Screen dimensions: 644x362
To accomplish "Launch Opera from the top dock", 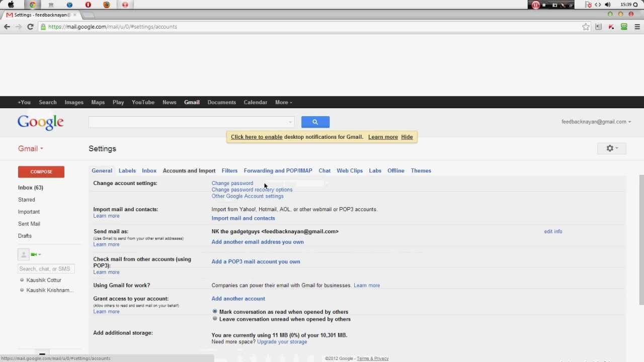I will (88, 5).
